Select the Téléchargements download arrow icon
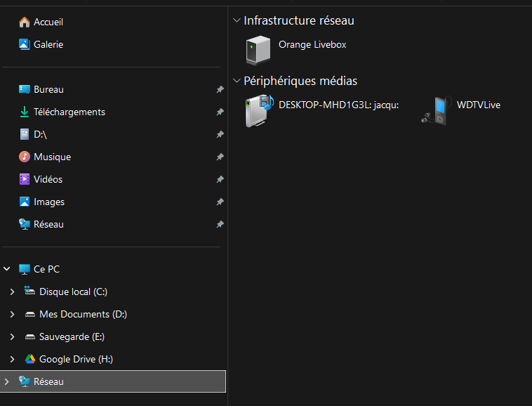The image size is (532, 406). (x=24, y=112)
